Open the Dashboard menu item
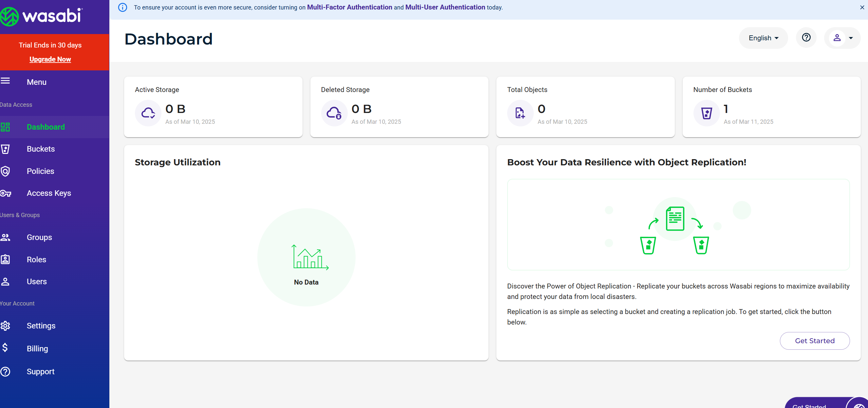Viewport: 868px width, 408px height. point(55,127)
